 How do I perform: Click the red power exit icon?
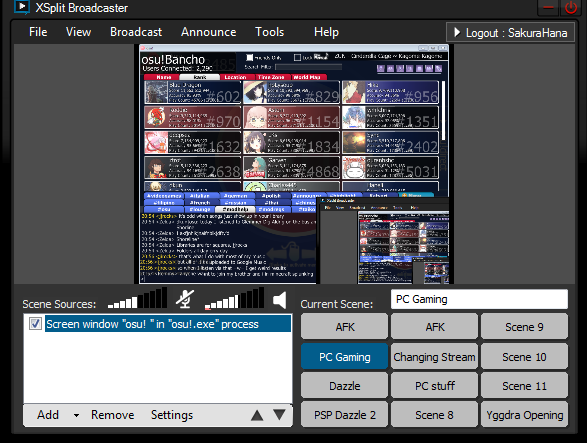(571, 7)
